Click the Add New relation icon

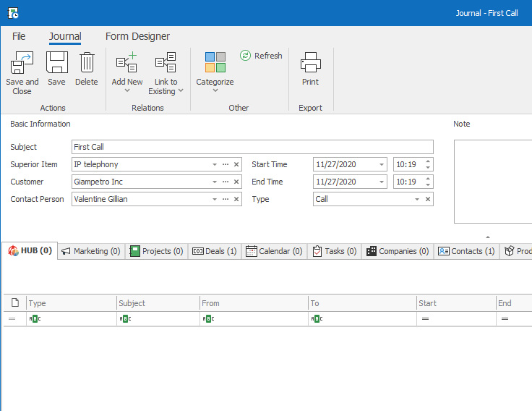[x=127, y=62]
